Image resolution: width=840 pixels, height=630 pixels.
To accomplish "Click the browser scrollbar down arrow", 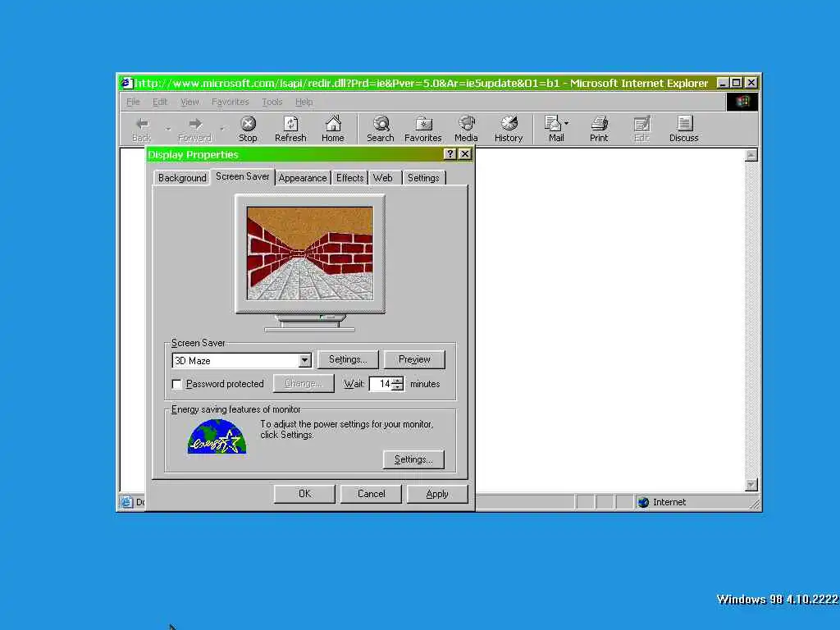I will 751,484.
